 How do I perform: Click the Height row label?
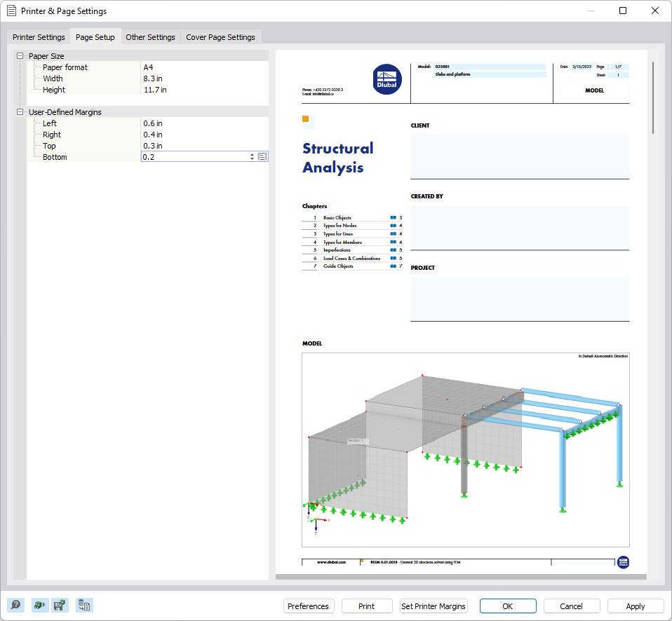[x=54, y=90]
